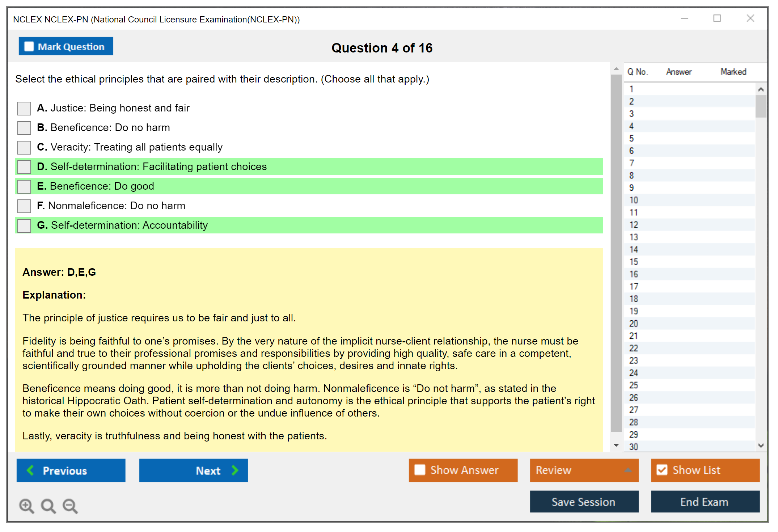The height and width of the screenshot is (532, 778).
Task: Toggle the Show Answer checkbox
Action: (420, 470)
